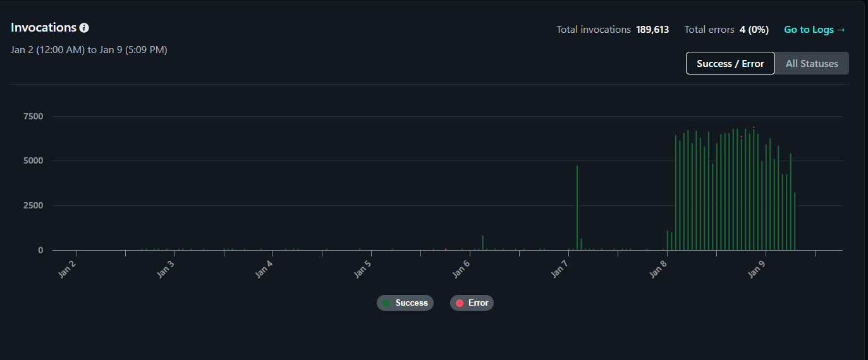Click the Jan 4 axis label
This screenshot has height=360, width=868.
[x=264, y=270]
